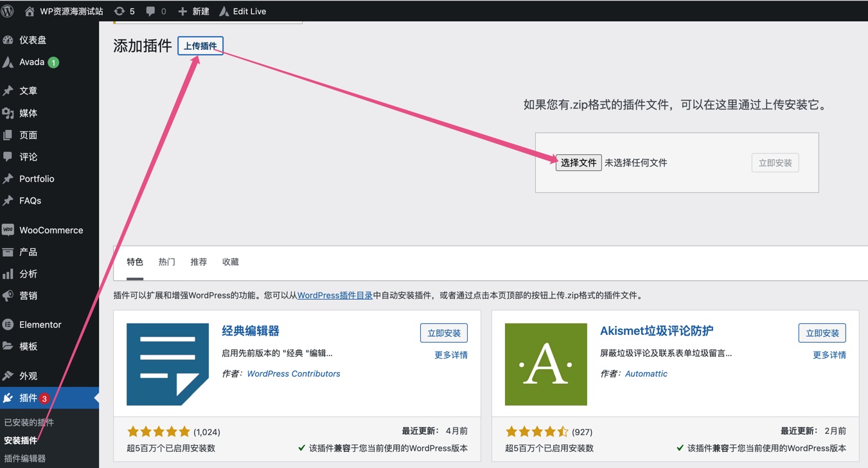Switch to the 收藏 tab
868x468 pixels.
coord(230,262)
